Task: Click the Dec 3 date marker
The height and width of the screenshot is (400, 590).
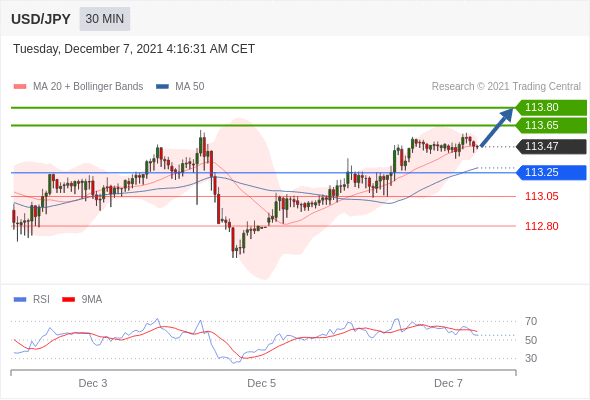Action: 93,383
